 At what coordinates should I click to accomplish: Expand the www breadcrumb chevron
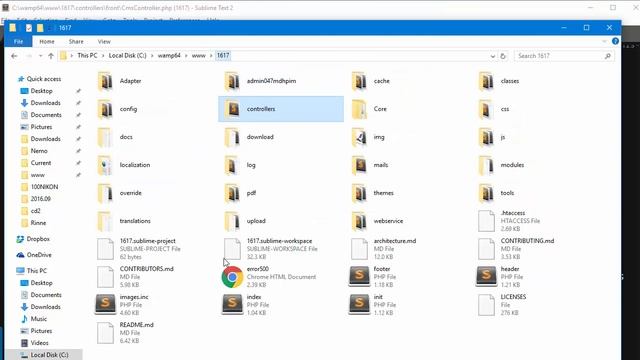[211, 56]
